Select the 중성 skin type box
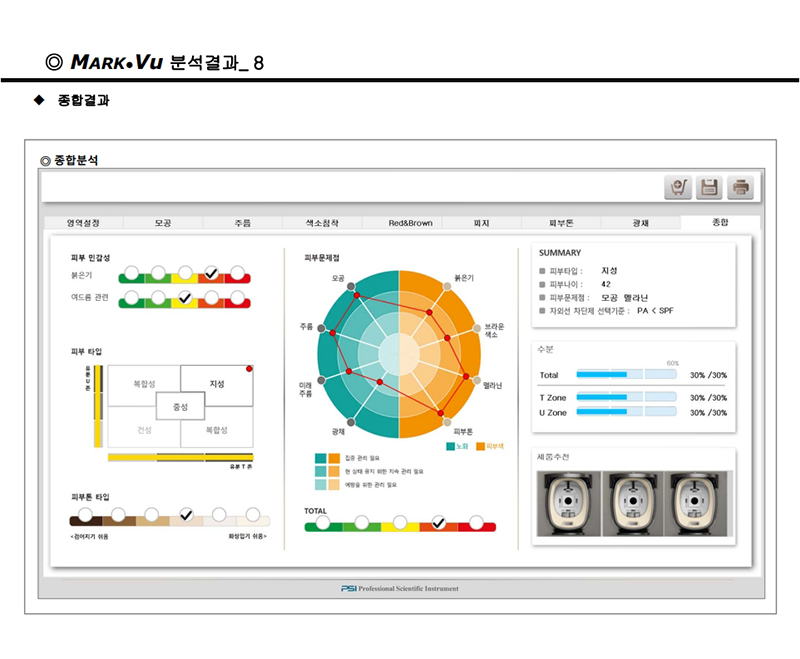This screenshot has width=800, height=659. coord(181,406)
